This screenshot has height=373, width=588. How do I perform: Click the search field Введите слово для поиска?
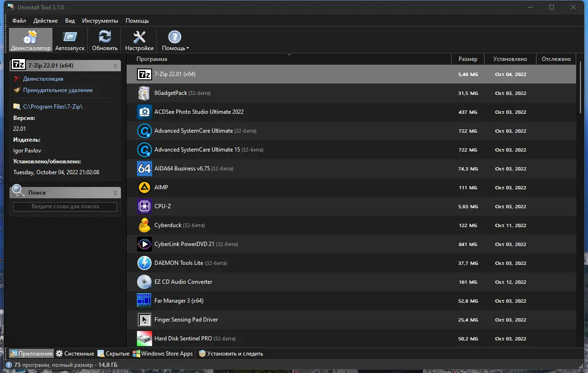click(65, 206)
